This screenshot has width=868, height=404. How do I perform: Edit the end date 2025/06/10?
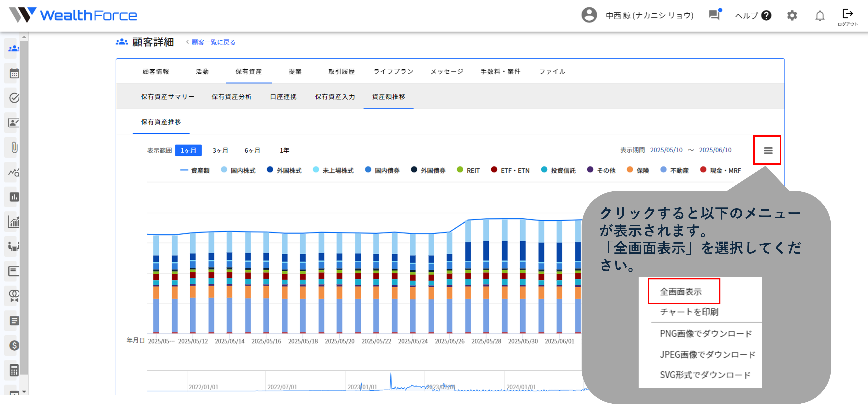tap(715, 150)
